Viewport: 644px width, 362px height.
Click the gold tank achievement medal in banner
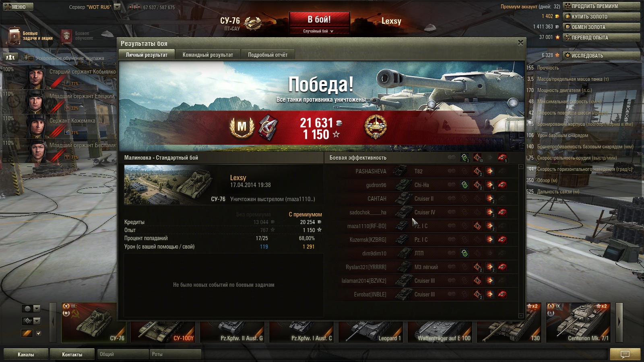click(376, 127)
